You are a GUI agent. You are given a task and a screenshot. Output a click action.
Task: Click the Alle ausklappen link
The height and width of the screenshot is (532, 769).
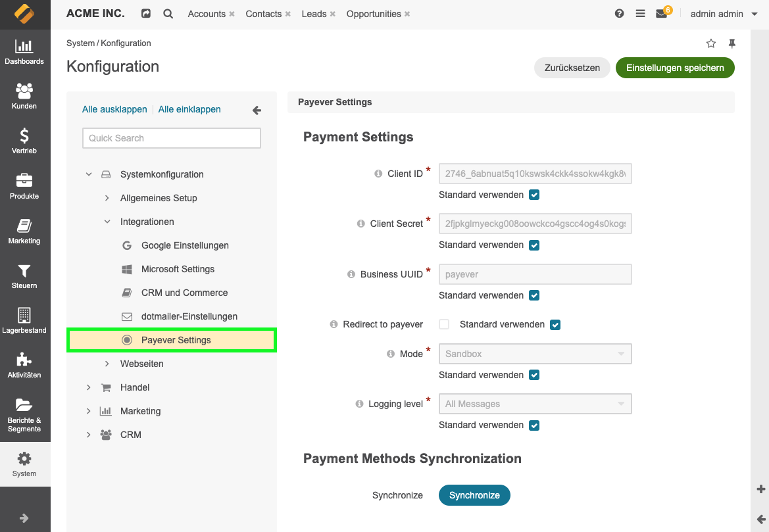click(114, 109)
